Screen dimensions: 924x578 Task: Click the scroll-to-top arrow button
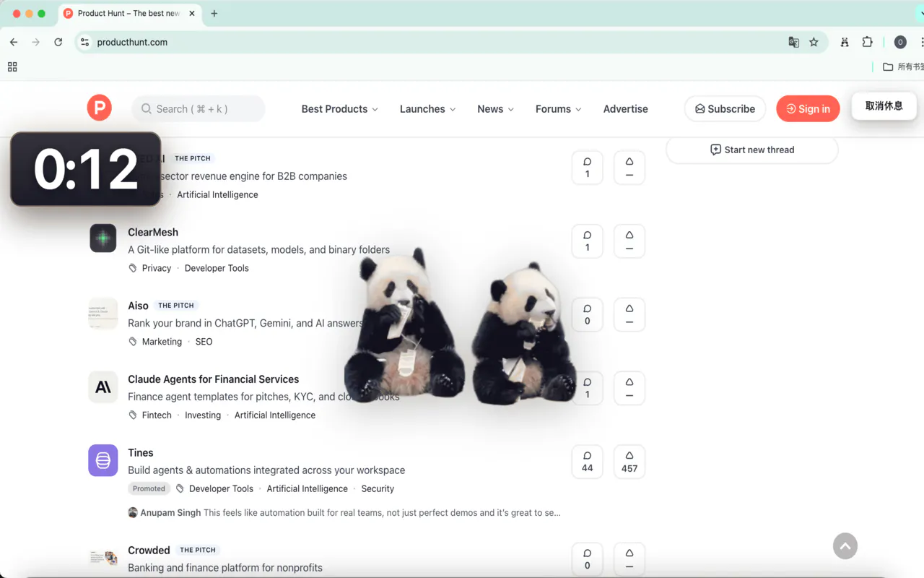pos(845,546)
